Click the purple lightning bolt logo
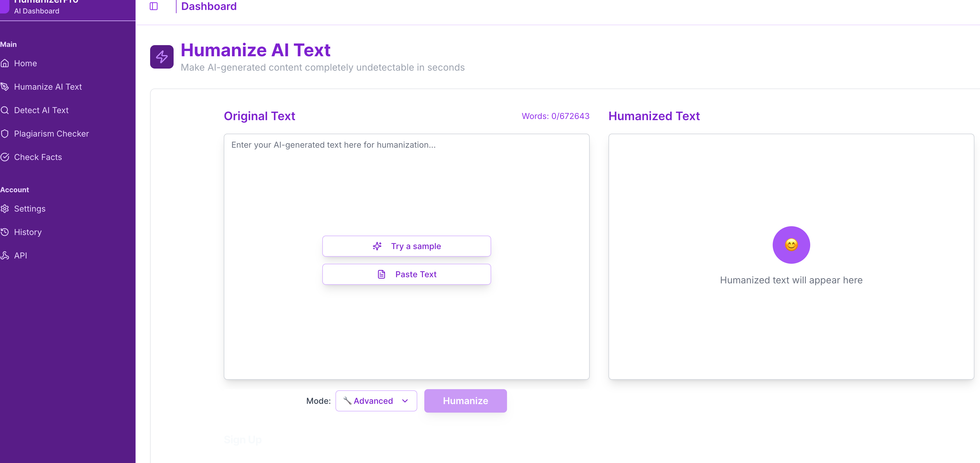This screenshot has width=980, height=463. (162, 57)
